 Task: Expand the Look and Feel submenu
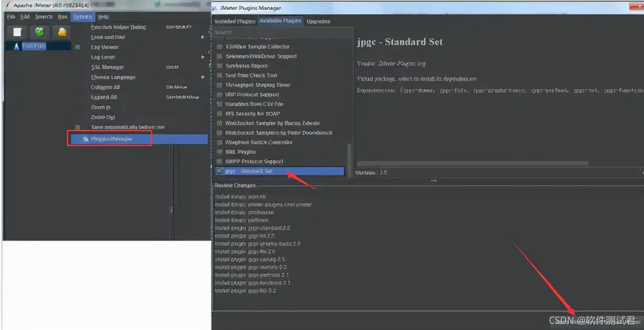108,37
